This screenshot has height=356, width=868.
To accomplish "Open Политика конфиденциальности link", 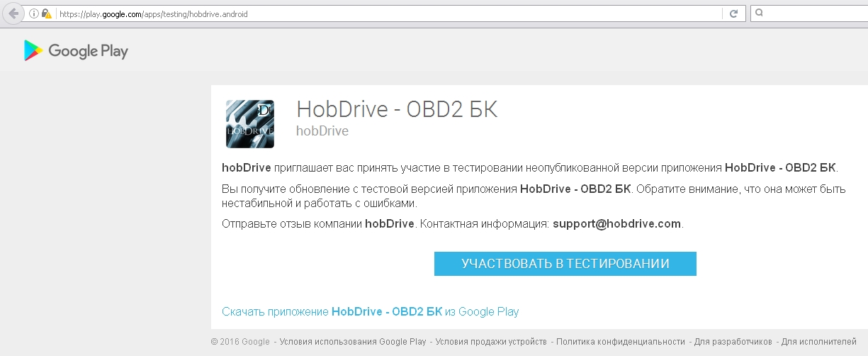I will coord(621,342).
